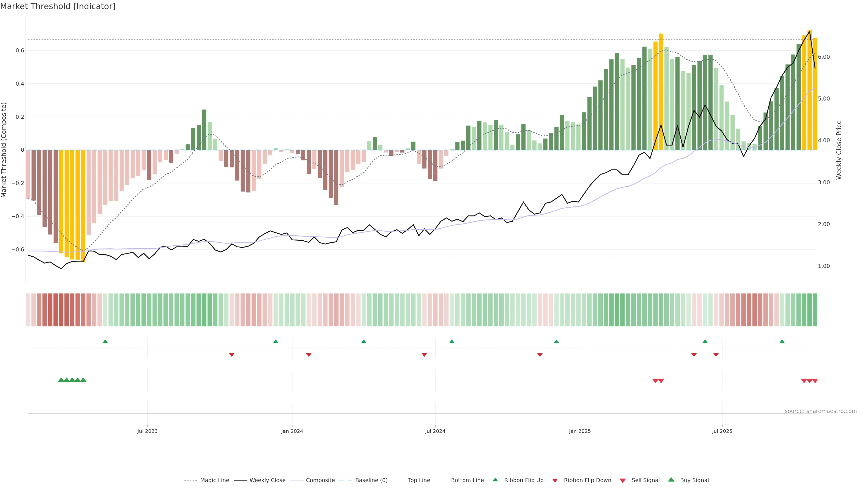Screen dimensions: 868x488
Task: Click the Buy Signal legend icon
Action: click(671, 480)
